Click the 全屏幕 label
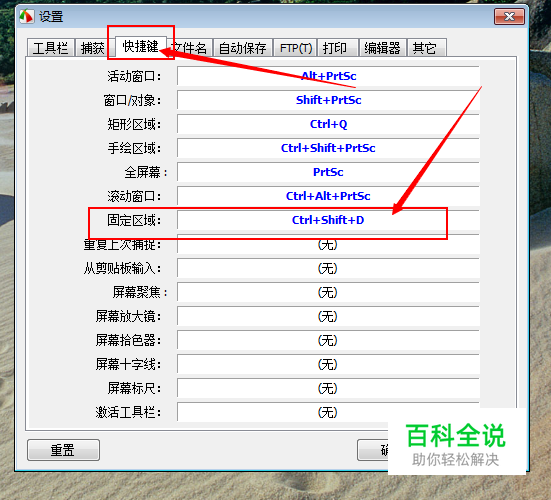Image resolution: width=551 pixels, height=500 pixels. click(x=146, y=172)
